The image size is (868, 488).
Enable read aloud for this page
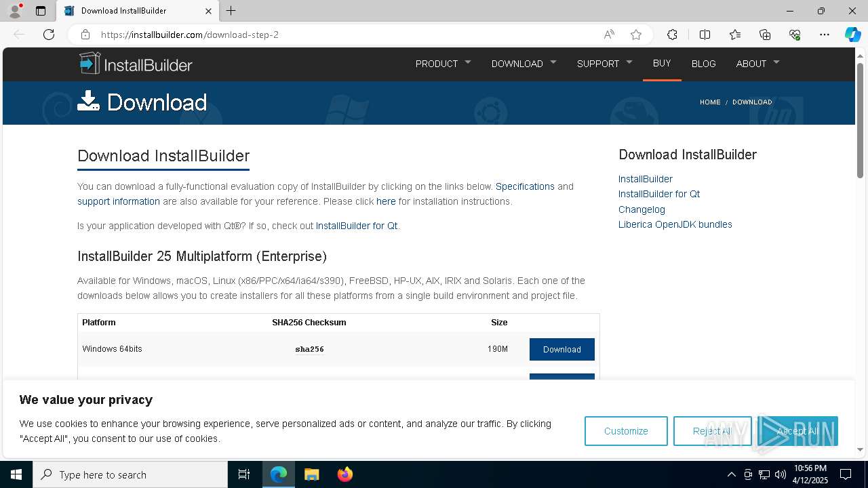point(609,35)
